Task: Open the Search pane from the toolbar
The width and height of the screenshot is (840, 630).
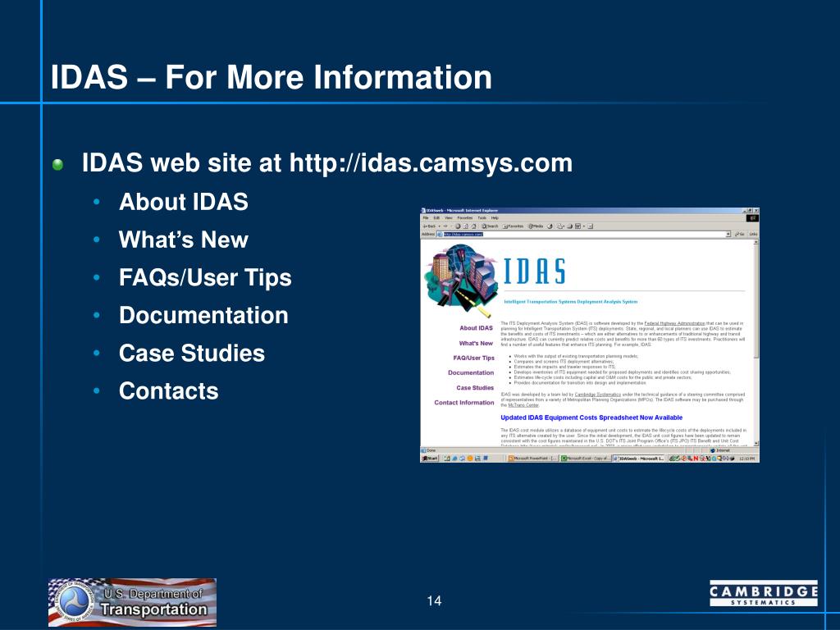Action: click(x=491, y=226)
